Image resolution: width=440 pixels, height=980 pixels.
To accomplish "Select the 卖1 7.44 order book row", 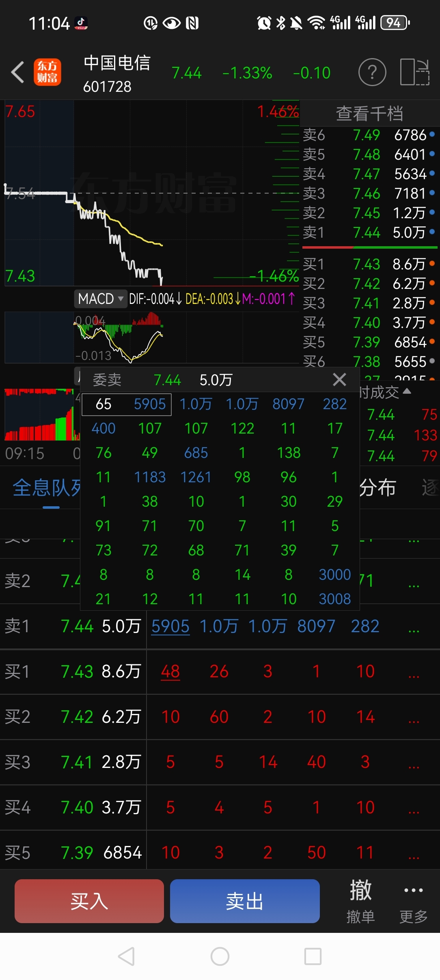I will pos(369,232).
